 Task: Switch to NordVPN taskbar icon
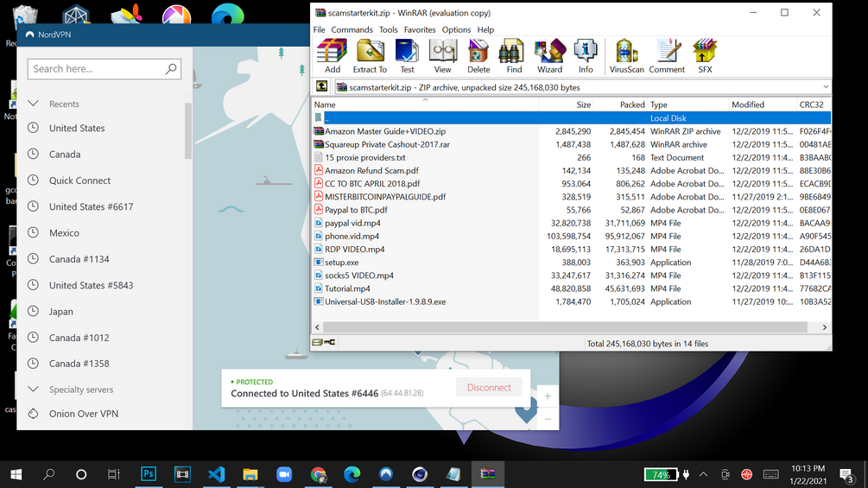[386, 474]
